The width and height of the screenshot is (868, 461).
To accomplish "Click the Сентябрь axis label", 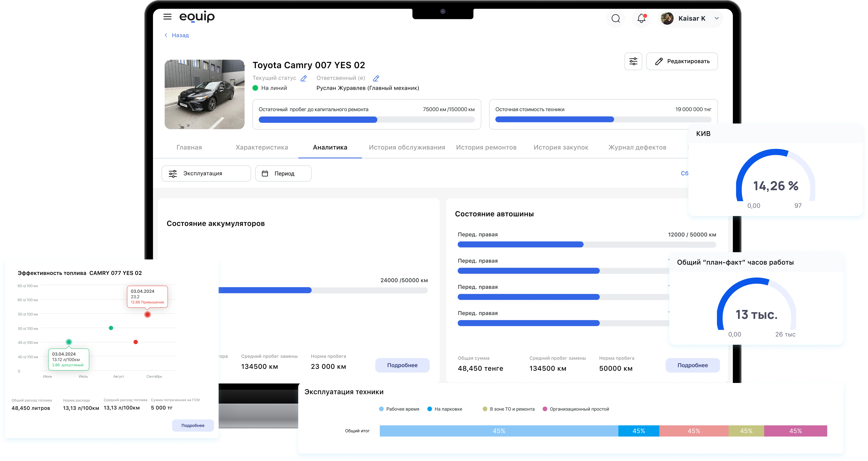I will click(154, 376).
